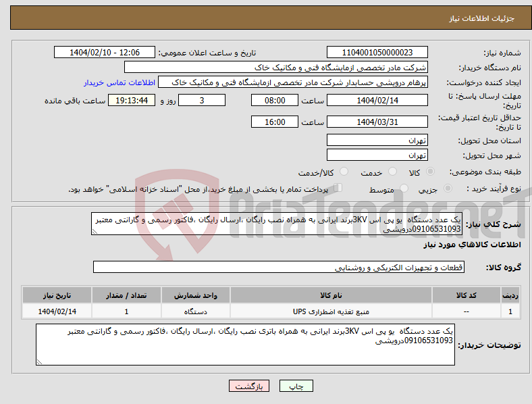The image size is (532, 404).
Task: Click the label شماره نیاز
Action: tap(502, 53)
